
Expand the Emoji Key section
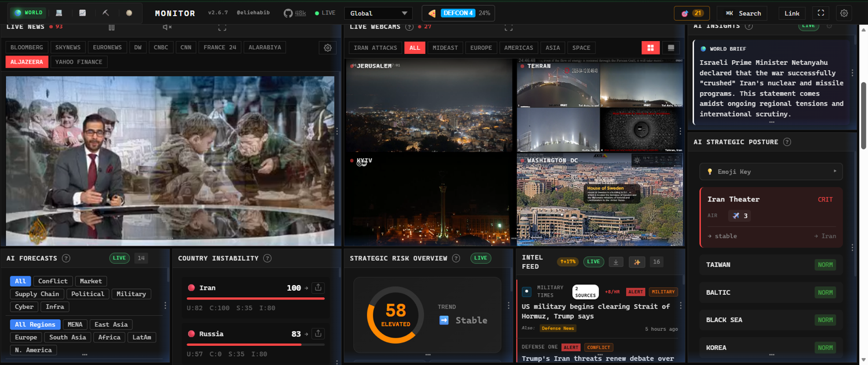pyautogui.click(x=771, y=171)
